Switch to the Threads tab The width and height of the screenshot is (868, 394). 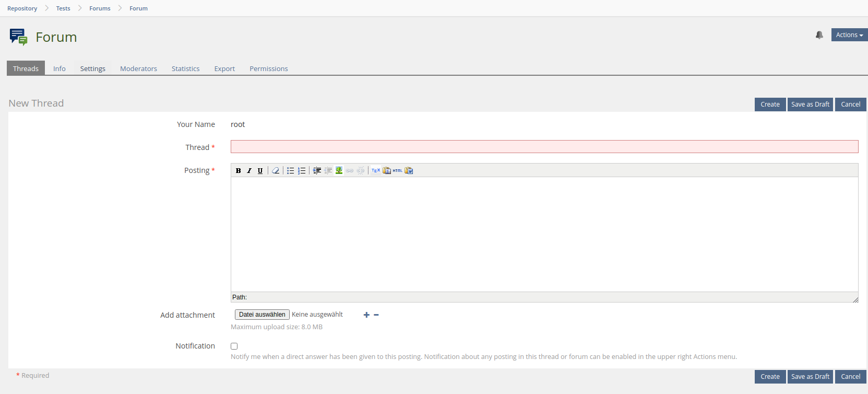[x=26, y=68]
